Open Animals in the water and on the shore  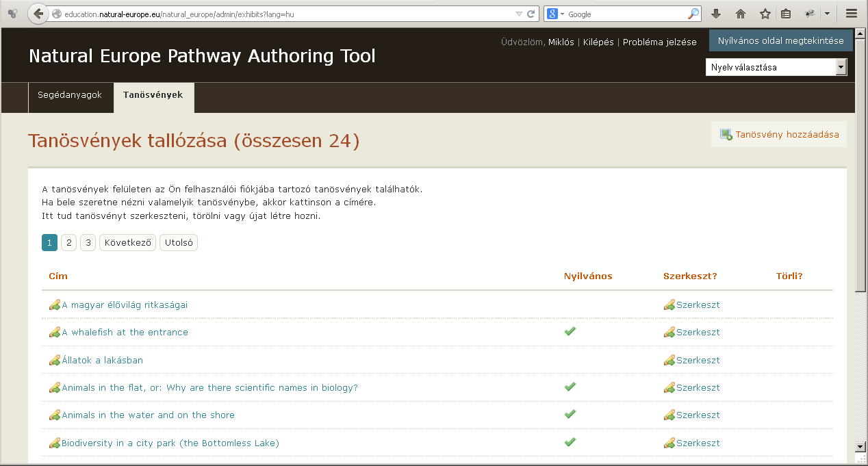coord(148,415)
